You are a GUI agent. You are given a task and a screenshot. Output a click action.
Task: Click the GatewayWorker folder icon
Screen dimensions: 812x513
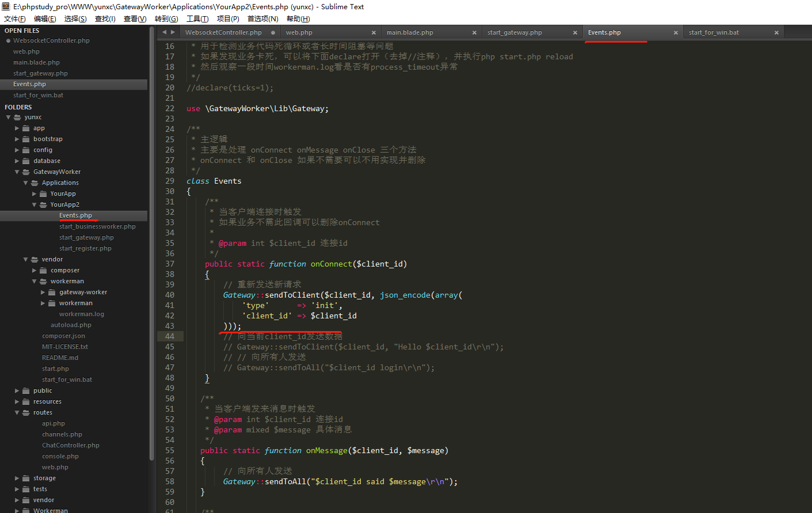26,172
